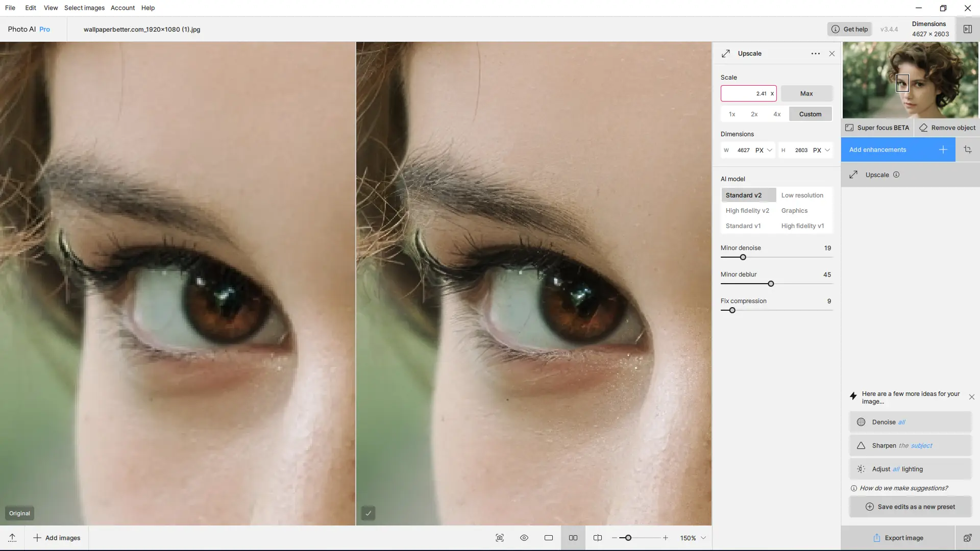Screen dimensions: 980x551
Task: Open the Select images menu
Action: 84,8
